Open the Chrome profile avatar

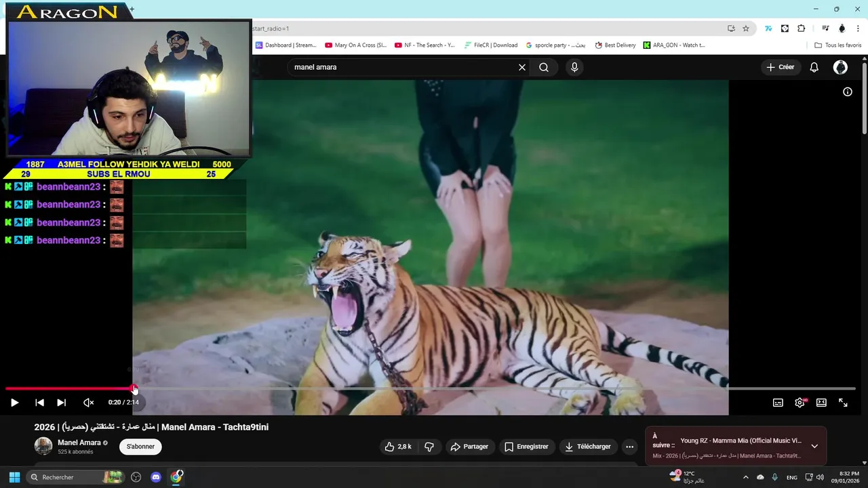(842, 28)
